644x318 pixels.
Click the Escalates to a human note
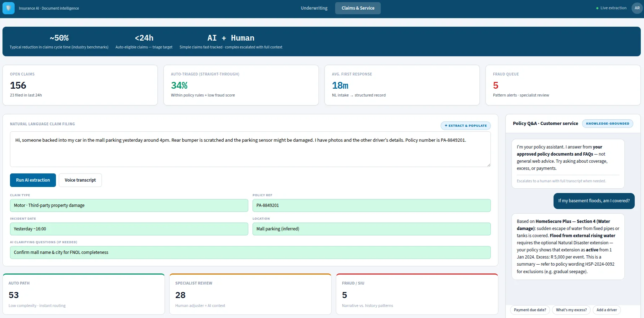click(561, 181)
